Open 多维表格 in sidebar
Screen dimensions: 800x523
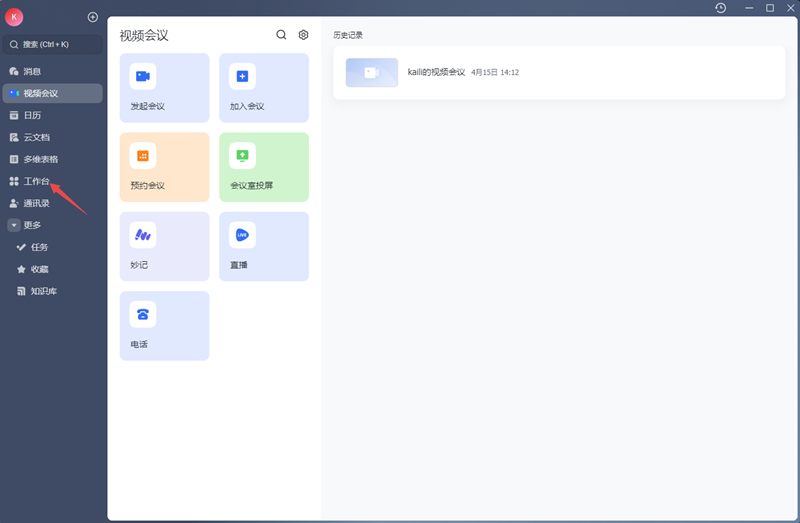[53, 159]
